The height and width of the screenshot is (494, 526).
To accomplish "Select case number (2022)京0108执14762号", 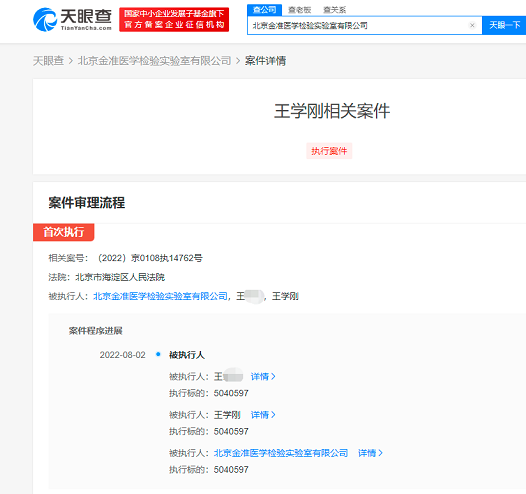I will click(150, 258).
